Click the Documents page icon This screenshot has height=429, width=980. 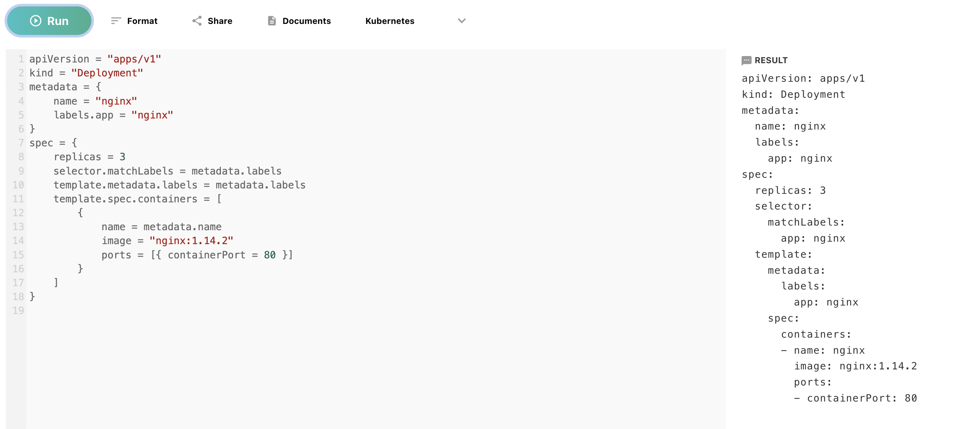point(272,21)
